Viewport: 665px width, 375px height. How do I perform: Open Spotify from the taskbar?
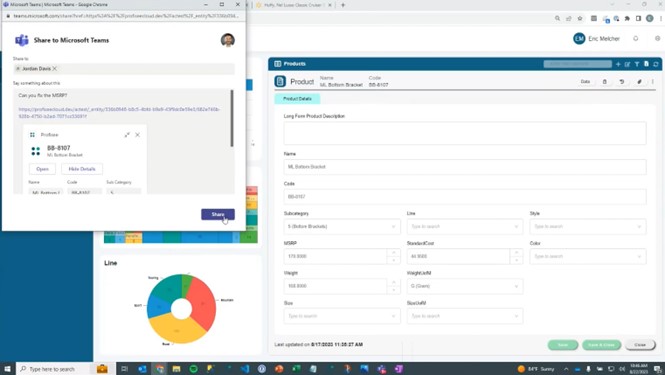[193, 369]
